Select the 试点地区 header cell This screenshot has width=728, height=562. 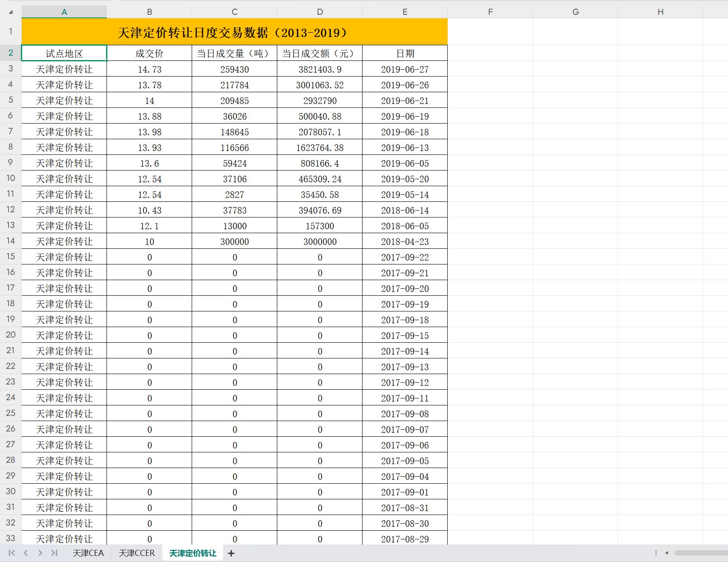tap(64, 53)
